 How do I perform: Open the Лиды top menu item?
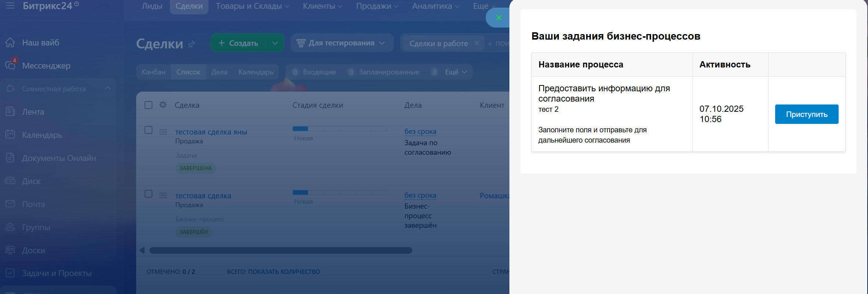[x=152, y=6]
